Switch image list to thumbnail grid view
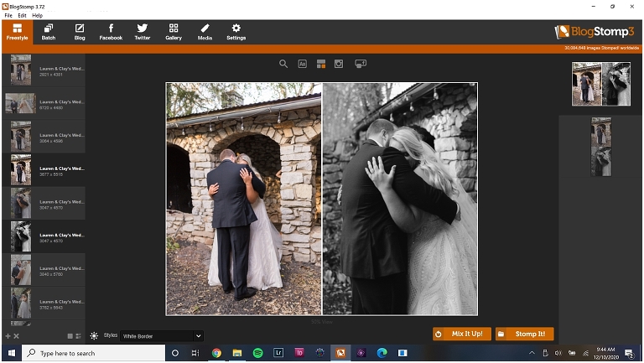This screenshot has height=363, width=644. pos(70,336)
